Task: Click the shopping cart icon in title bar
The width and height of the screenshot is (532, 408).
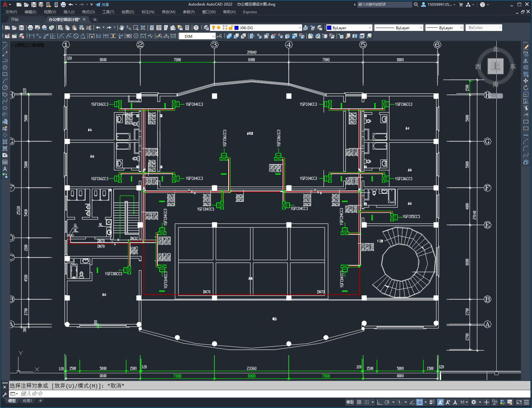Action: coord(461,5)
